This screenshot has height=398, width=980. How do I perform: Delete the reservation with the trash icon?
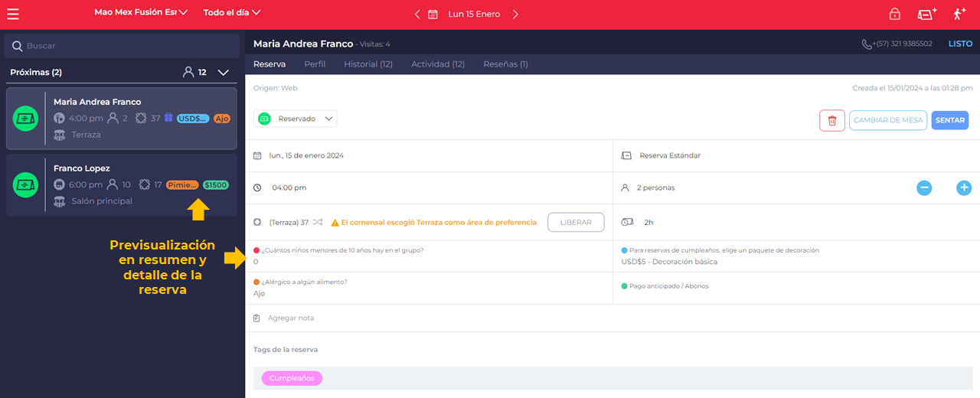tap(832, 120)
